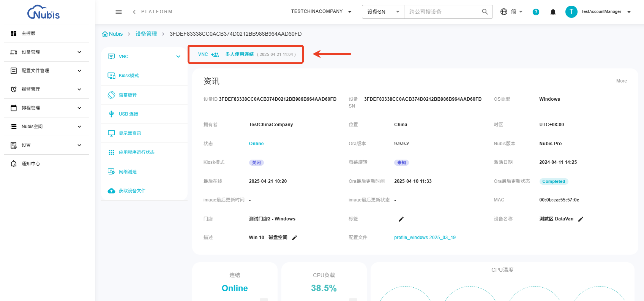Screen dimensions: 644x301
Task: Open the profile_windows 2025_03_19 link
Action: click(425, 238)
